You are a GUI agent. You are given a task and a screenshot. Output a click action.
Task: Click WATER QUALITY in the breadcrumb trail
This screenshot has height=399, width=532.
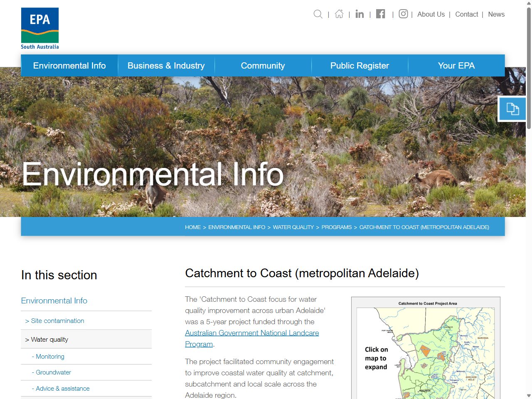(293, 227)
